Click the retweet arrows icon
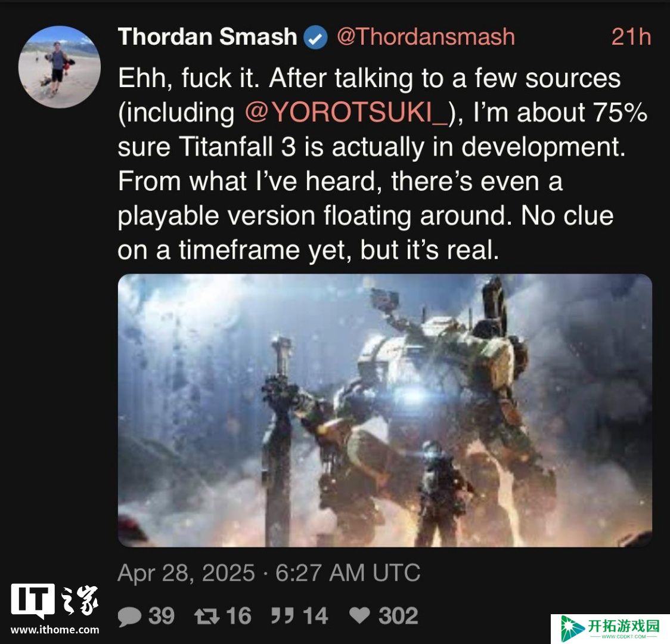This screenshot has height=644, width=670. [207, 616]
